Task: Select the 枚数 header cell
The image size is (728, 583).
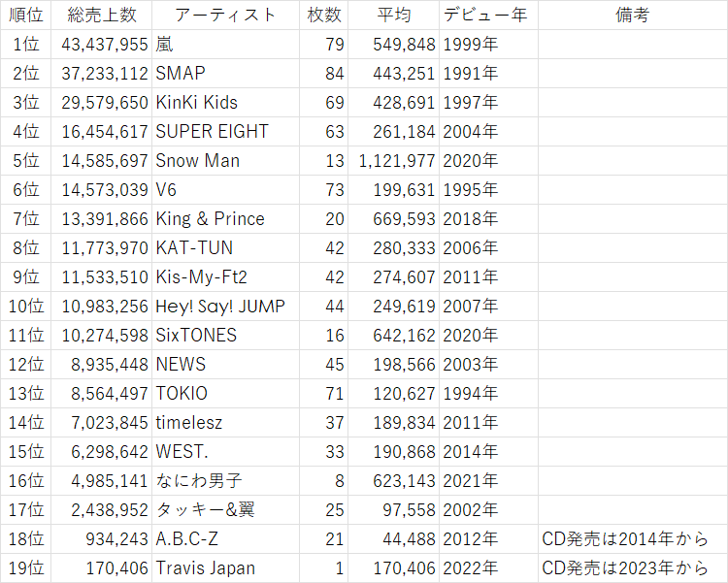Action: (x=323, y=15)
